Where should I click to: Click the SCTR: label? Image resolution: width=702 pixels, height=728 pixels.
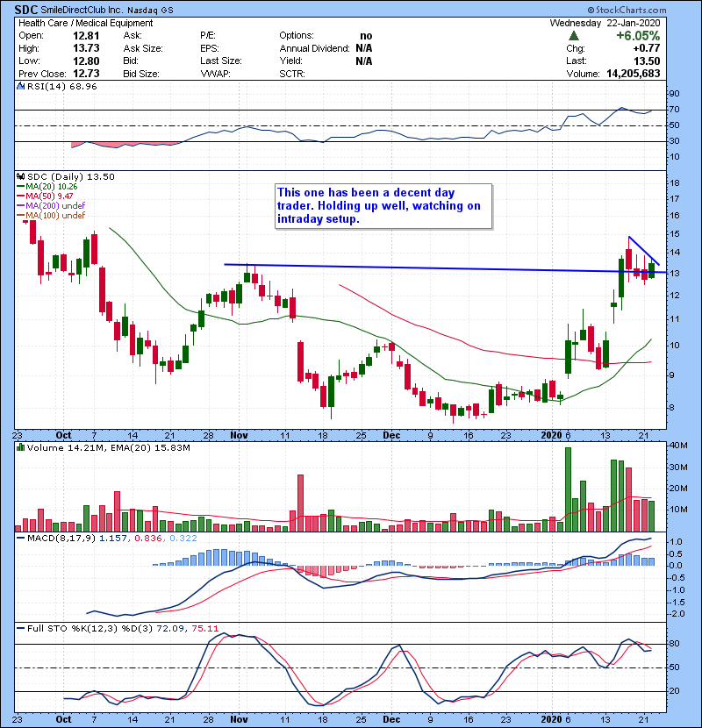click(x=292, y=74)
